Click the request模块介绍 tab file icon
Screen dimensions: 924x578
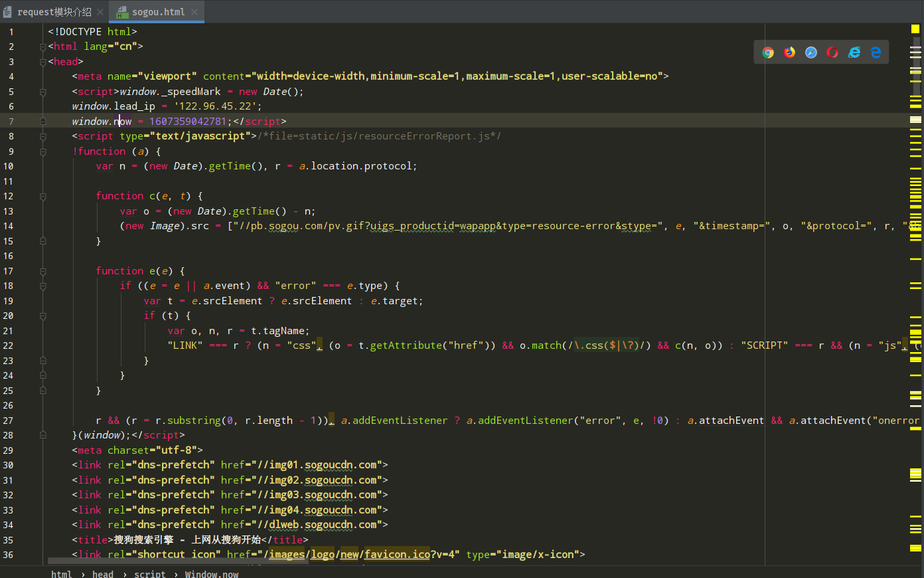click(x=7, y=12)
